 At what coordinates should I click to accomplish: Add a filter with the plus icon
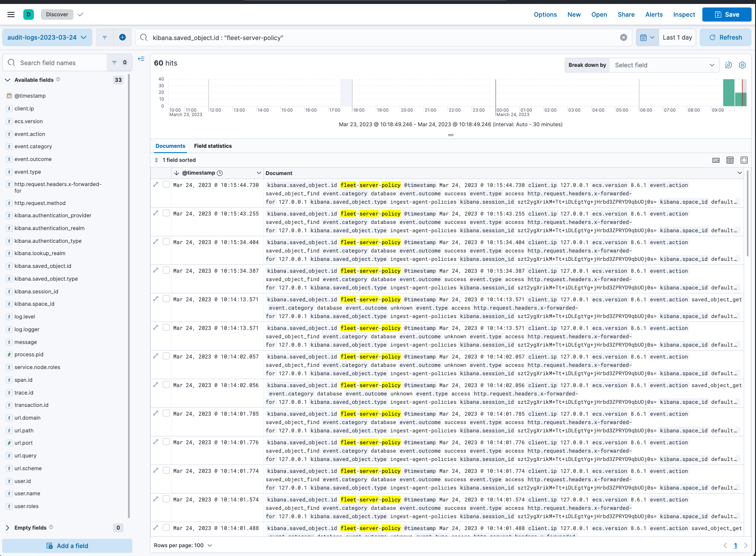click(123, 37)
